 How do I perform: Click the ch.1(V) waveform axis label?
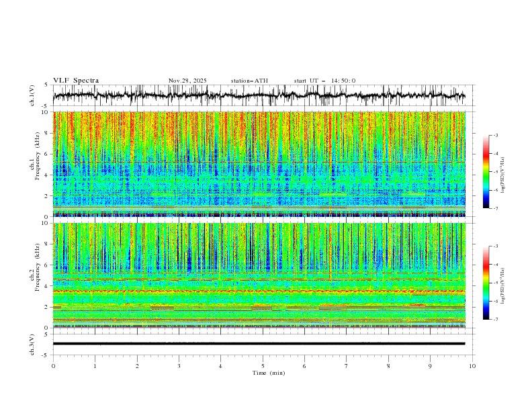pos(32,95)
